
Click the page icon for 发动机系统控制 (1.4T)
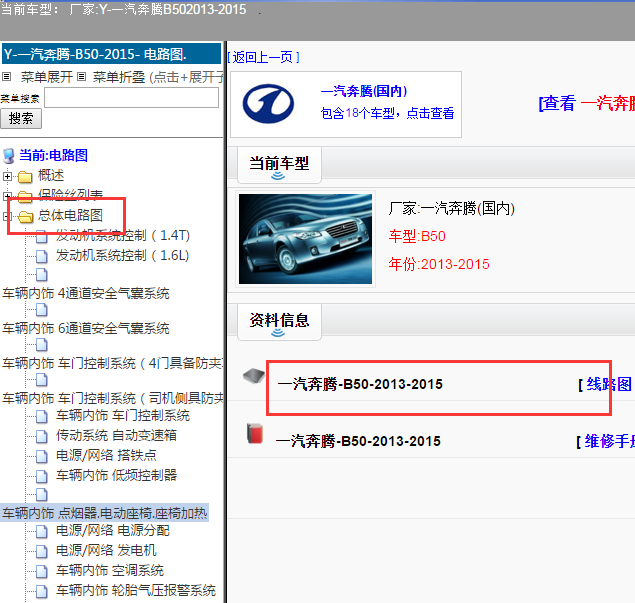42,236
